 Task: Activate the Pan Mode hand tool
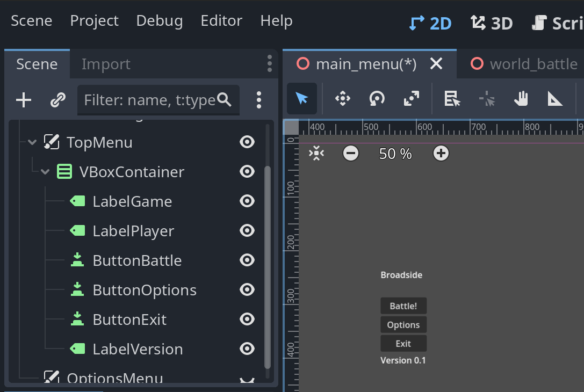[x=521, y=99]
